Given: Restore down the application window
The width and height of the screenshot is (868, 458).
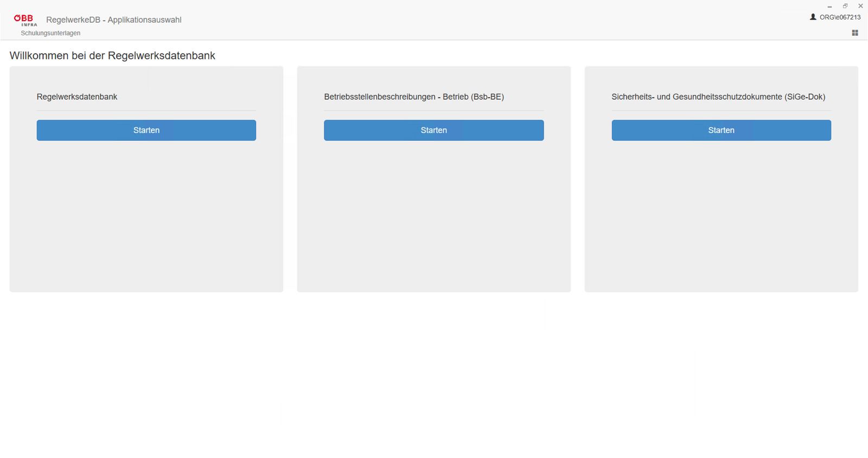Looking at the screenshot, I should coord(845,6).
